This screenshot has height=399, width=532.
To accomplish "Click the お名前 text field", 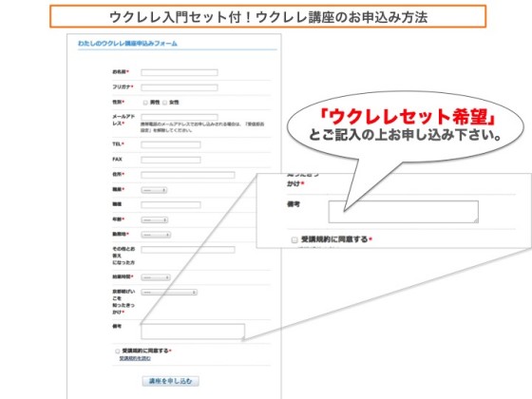I will point(180,72).
